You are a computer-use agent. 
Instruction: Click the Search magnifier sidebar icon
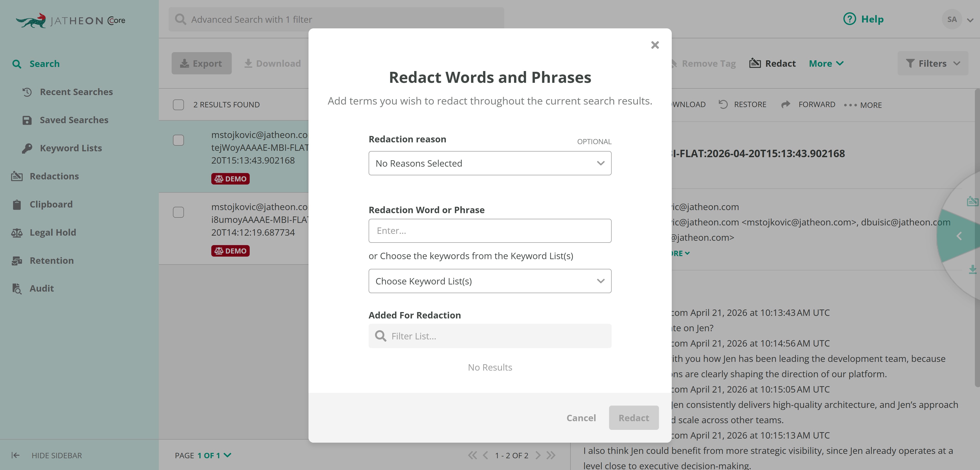click(16, 64)
